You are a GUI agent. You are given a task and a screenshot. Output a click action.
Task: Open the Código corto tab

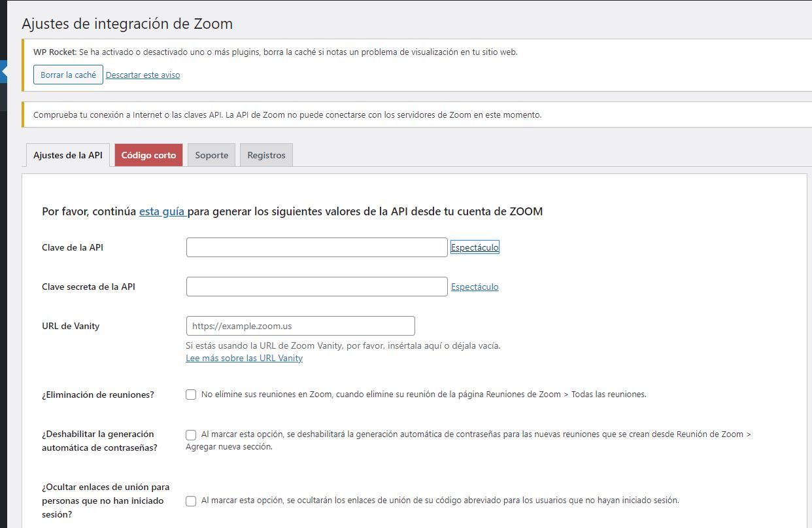click(x=148, y=155)
